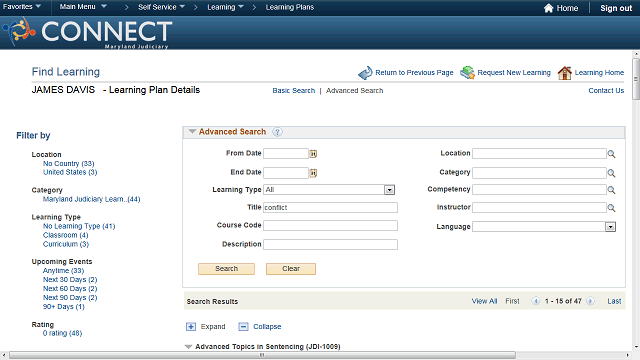Open the End Date calendar picker
The height and width of the screenshot is (360, 640).
(x=313, y=173)
